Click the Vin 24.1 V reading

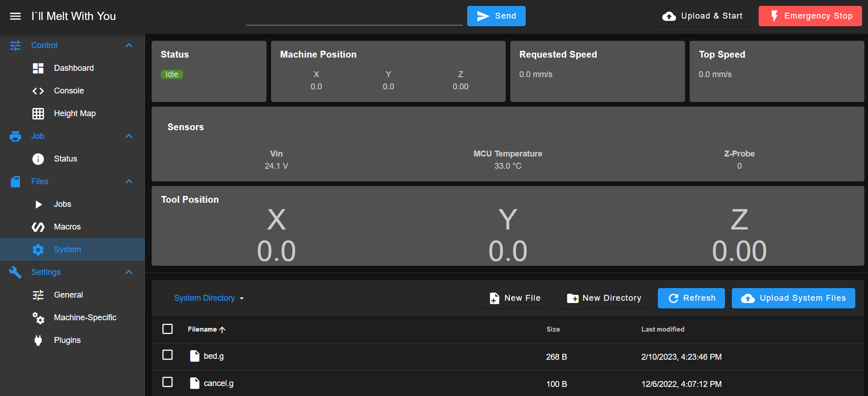tap(276, 166)
